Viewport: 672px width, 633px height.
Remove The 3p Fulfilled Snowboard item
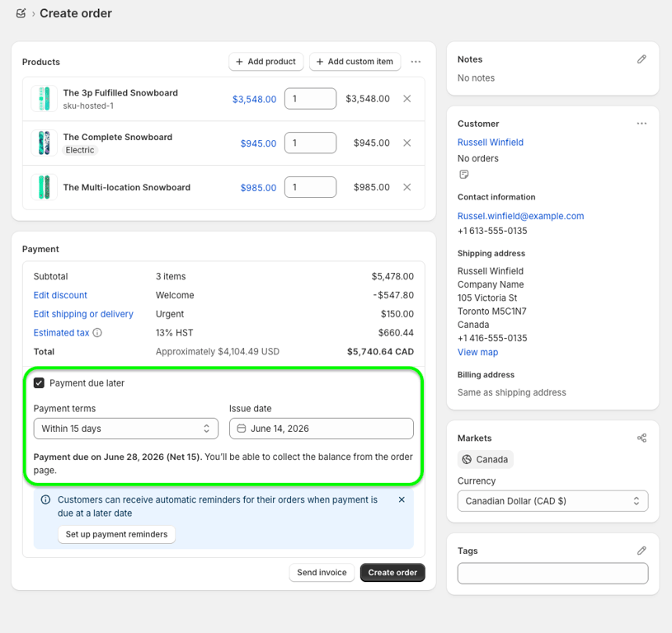[x=407, y=99]
